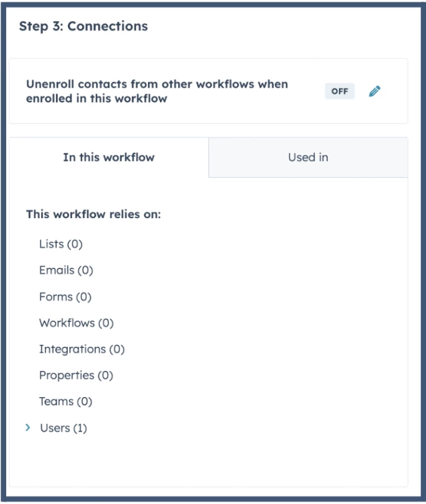Select the Forms (0) row
This screenshot has width=426, height=504.
(x=65, y=297)
